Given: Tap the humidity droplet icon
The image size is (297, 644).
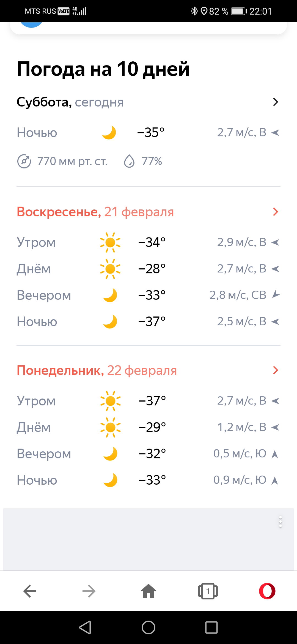Looking at the screenshot, I should click(129, 161).
